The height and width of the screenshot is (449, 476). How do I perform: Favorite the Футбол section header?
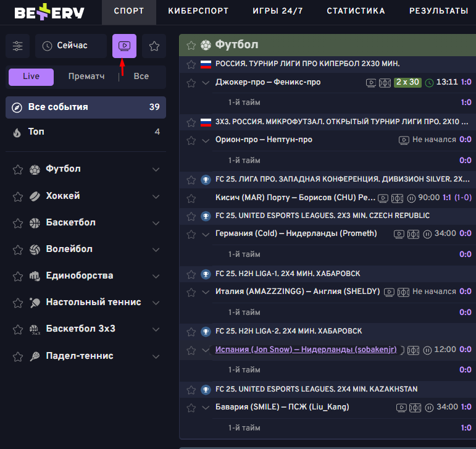tap(191, 45)
